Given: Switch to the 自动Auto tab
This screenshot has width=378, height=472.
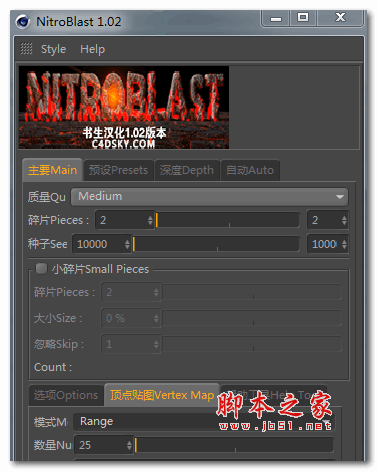Looking at the screenshot, I should coord(250,170).
